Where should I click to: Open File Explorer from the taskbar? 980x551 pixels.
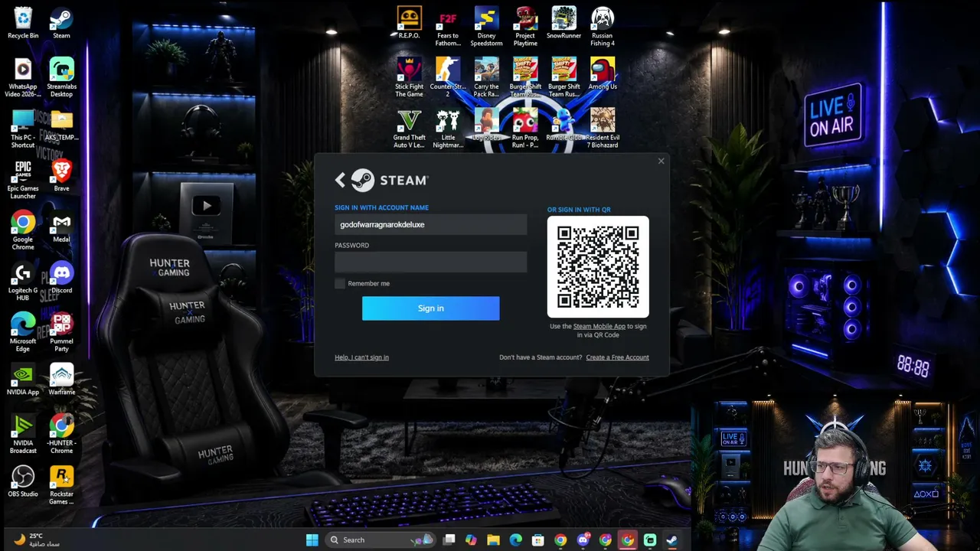click(x=493, y=540)
